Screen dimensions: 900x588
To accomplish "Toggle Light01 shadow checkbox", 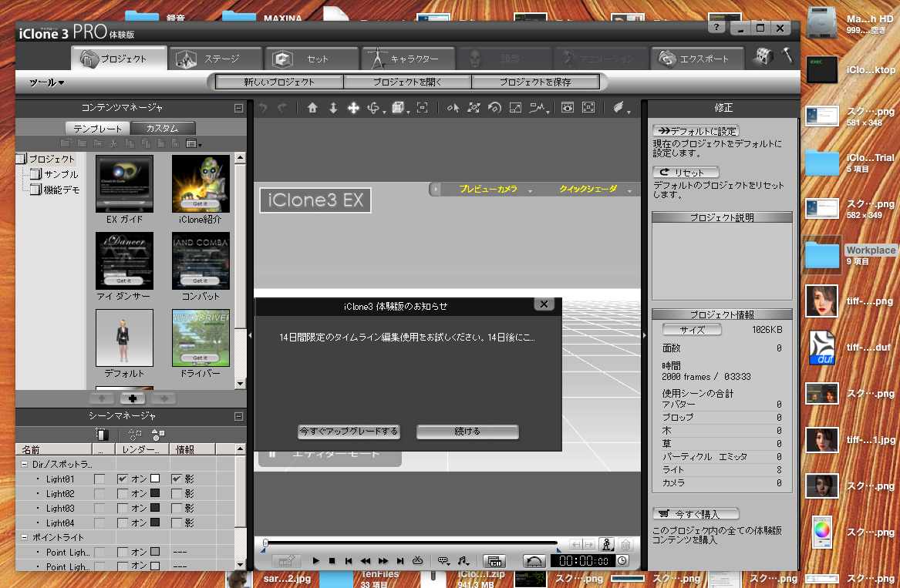I will coord(176,479).
